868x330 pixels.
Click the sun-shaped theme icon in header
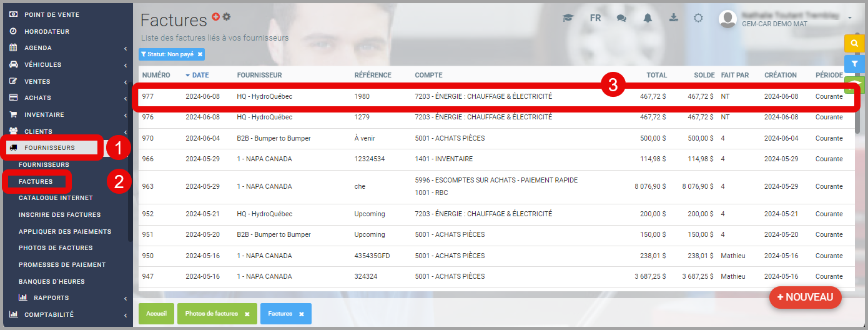(699, 18)
